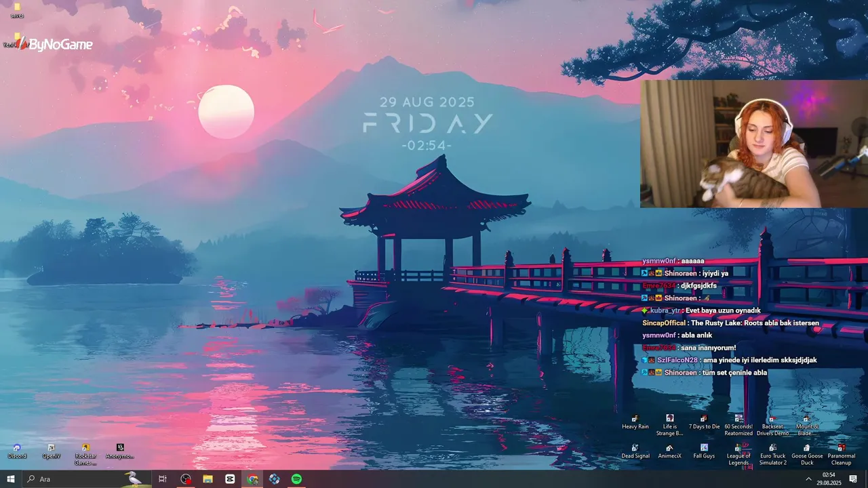
Task: Click chat message "abla anlık"
Action: click(x=696, y=335)
